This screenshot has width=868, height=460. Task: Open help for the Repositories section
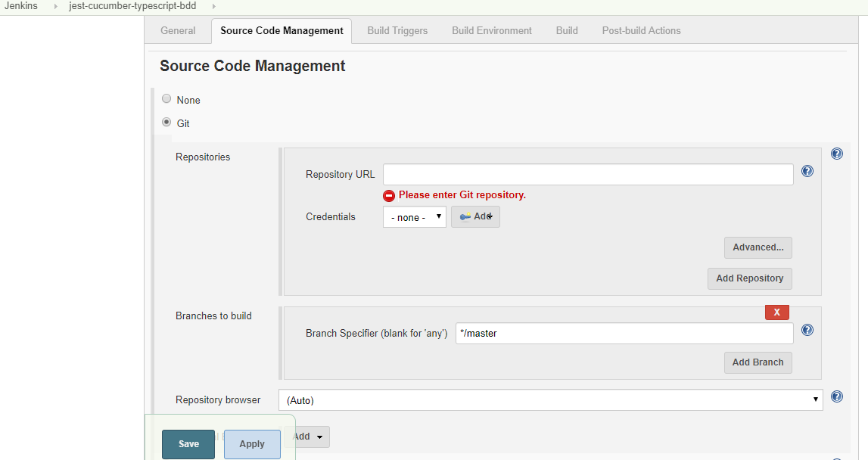tap(836, 154)
